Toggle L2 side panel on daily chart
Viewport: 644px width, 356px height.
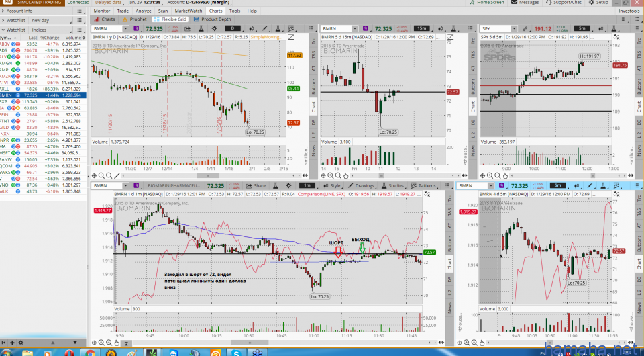pyautogui.click(x=313, y=135)
